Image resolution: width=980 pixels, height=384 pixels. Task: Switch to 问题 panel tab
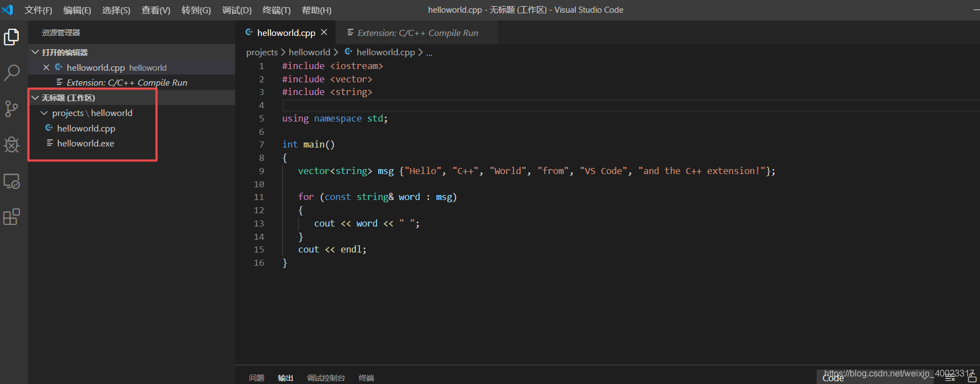[257, 378]
